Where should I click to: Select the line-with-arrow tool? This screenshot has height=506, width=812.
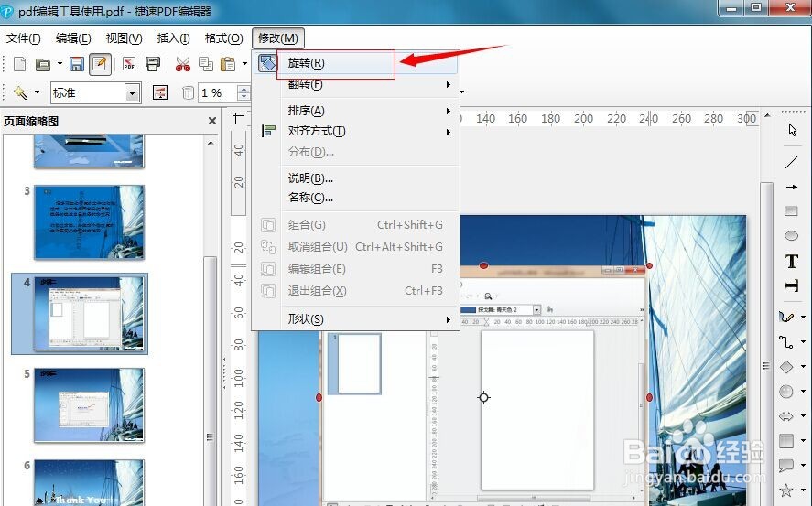coord(791,187)
